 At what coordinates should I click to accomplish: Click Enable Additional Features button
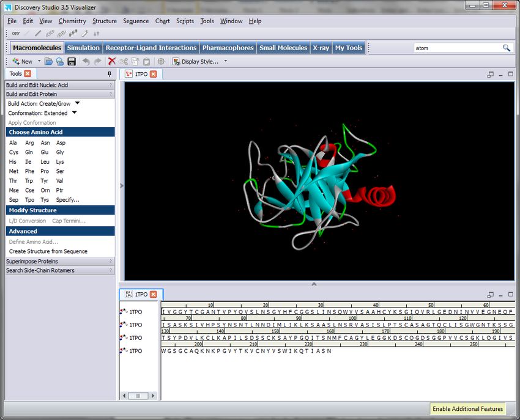(467, 409)
